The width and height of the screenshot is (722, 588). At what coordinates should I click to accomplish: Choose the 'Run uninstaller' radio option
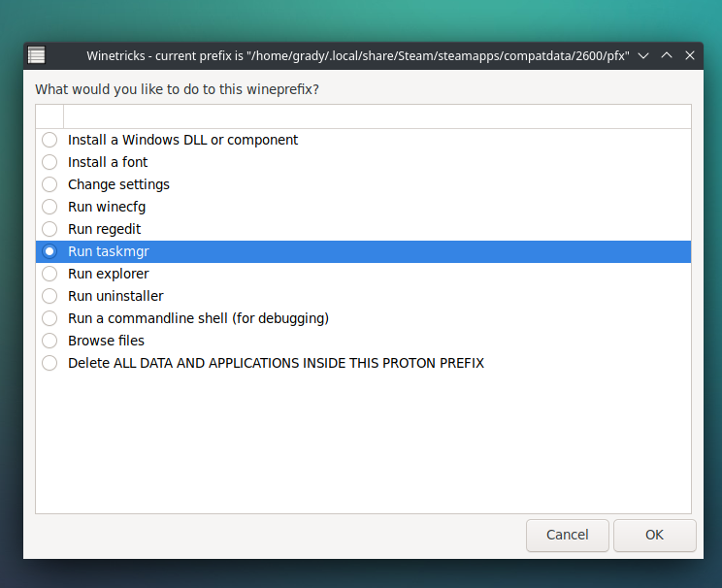pyautogui.click(x=49, y=296)
